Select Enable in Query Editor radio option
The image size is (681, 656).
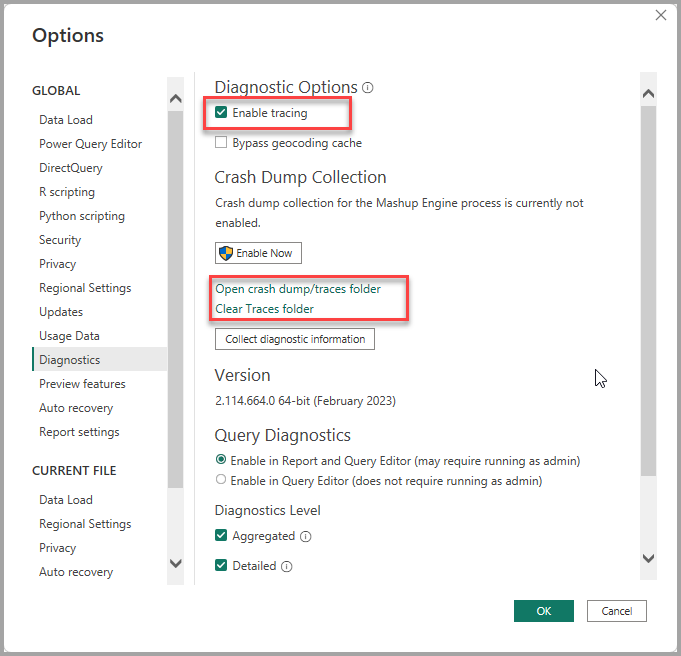[221, 480]
